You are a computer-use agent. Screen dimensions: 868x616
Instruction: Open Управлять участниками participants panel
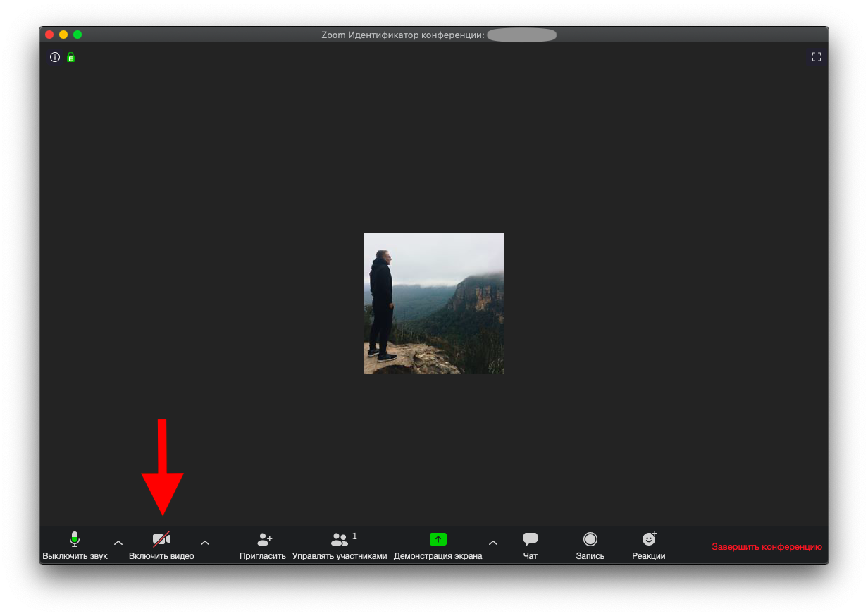click(x=340, y=546)
